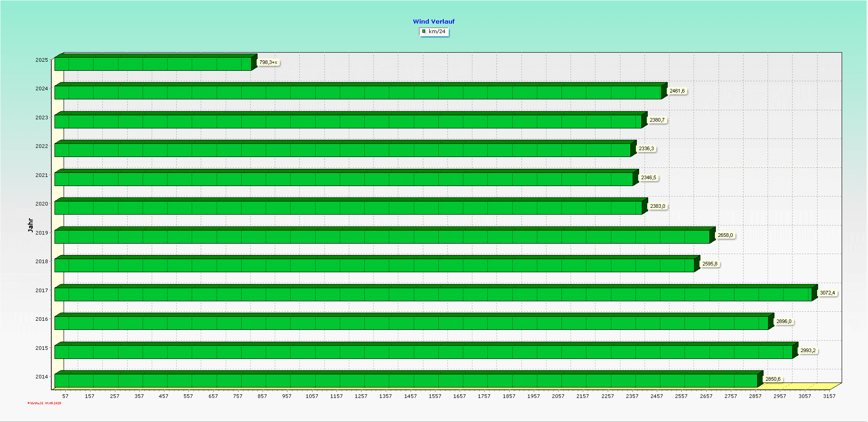This screenshot has width=868, height=422.
Task: Select the 2014 bar
Action: (x=409, y=379)
